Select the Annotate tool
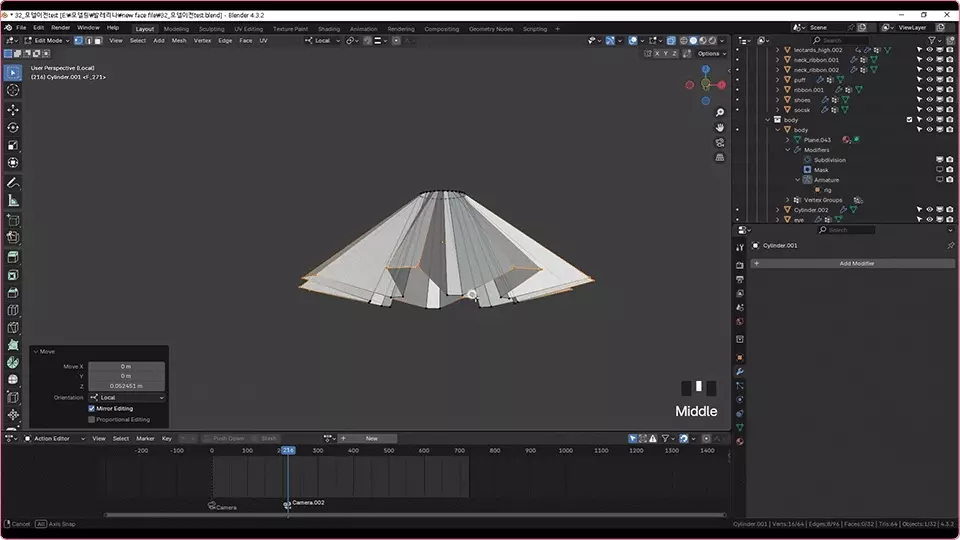The height and width of the screenshot is (540, 960). point(13,183)
